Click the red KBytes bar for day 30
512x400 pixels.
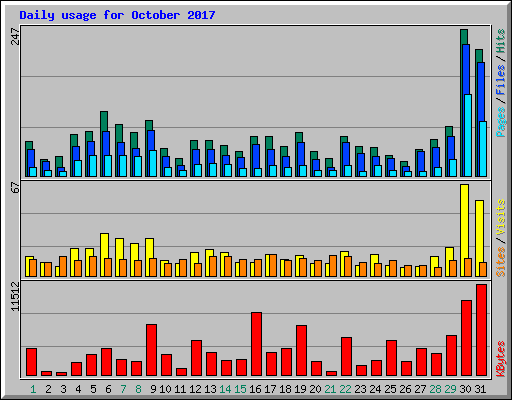point(466,338)
